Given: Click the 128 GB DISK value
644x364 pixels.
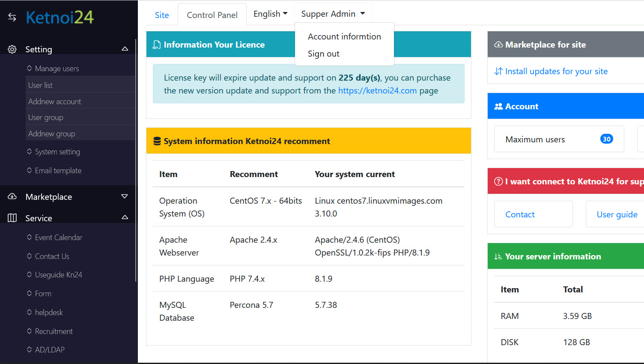Looking at the screenshot, I should (576, 342).
